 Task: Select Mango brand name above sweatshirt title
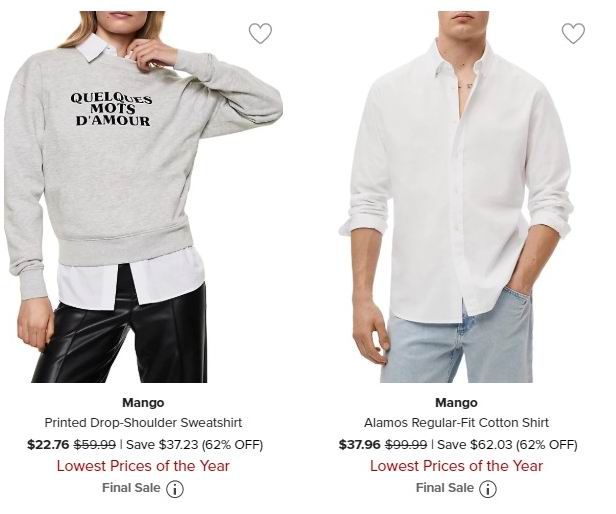pos(143,403)
